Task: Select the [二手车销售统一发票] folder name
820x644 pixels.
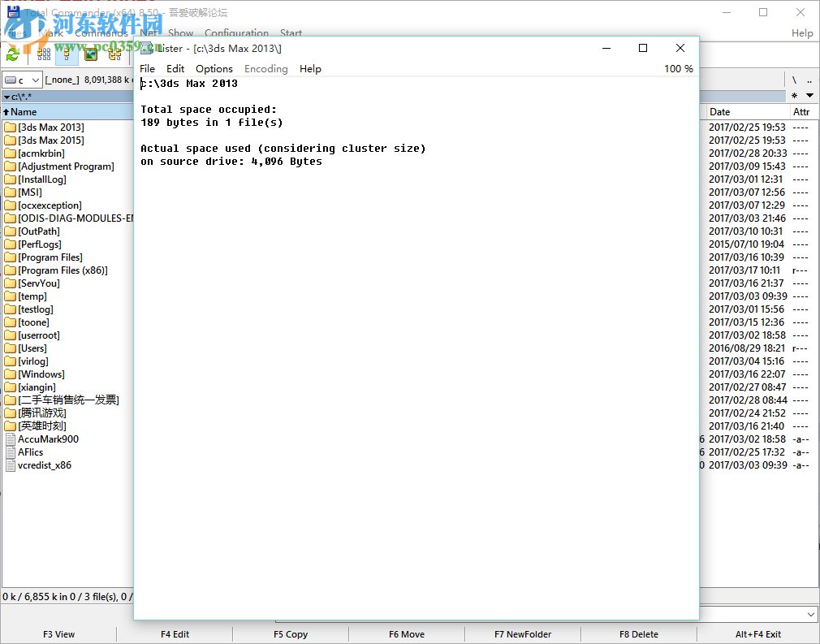Action: point(68,400)
